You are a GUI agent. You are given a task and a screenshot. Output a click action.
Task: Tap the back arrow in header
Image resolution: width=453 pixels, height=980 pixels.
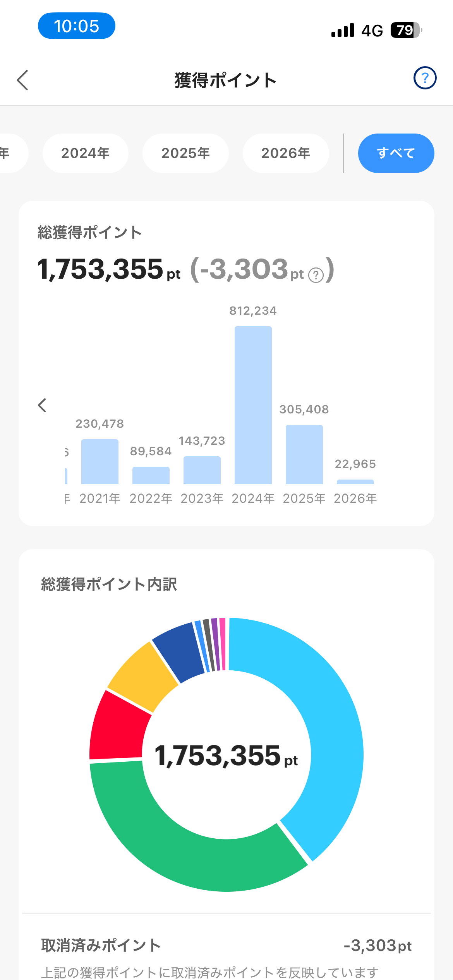[23, 80]
